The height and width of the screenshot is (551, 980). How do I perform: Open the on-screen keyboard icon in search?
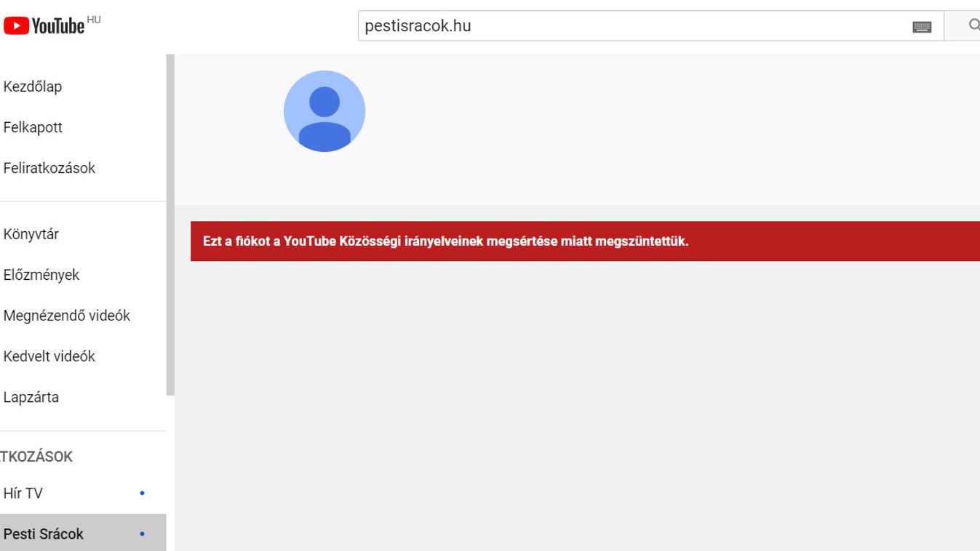[922, 27]
